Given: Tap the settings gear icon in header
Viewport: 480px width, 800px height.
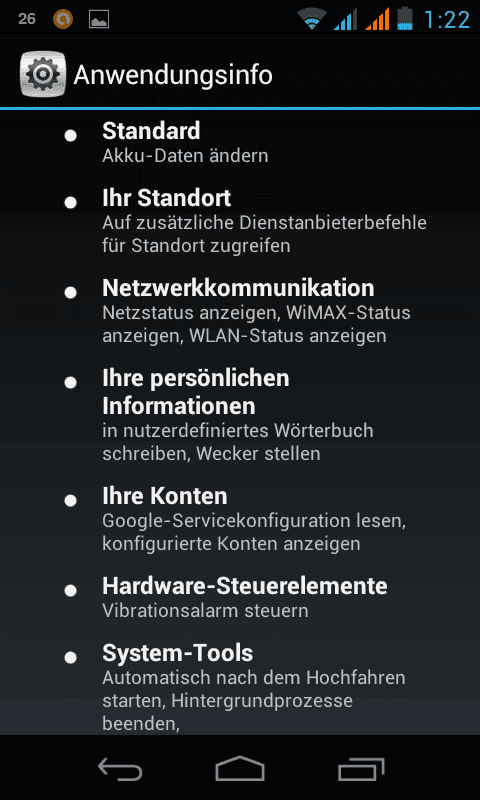Looking at the screenshot, I should pos(43,74).
